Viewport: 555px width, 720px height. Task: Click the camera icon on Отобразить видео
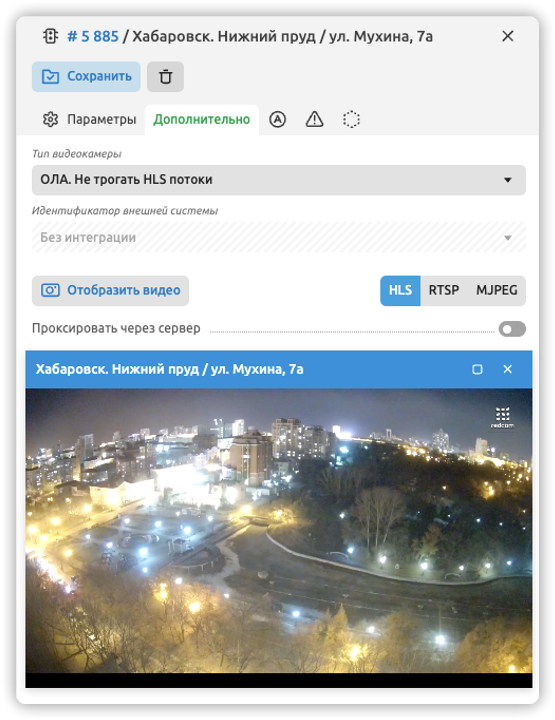point(50,290)
